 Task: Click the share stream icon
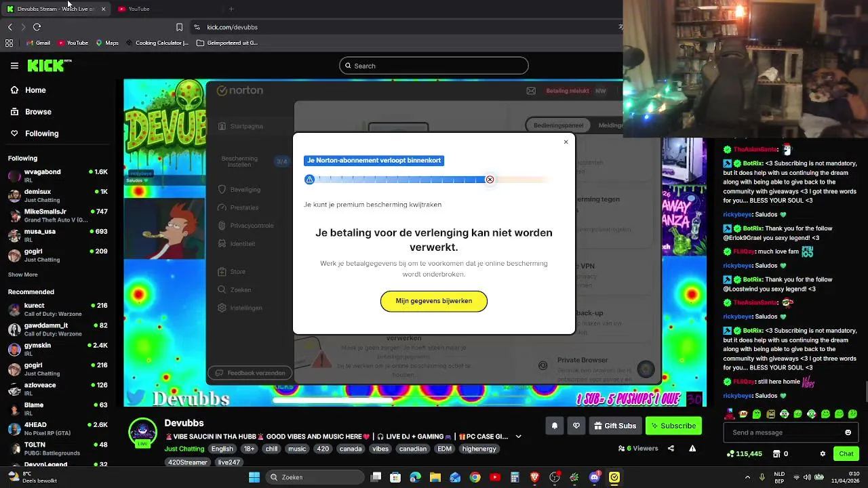671,448
